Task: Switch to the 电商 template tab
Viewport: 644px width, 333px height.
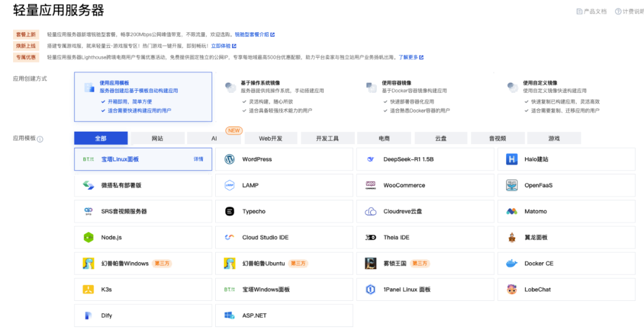Action: coord(384,138)
